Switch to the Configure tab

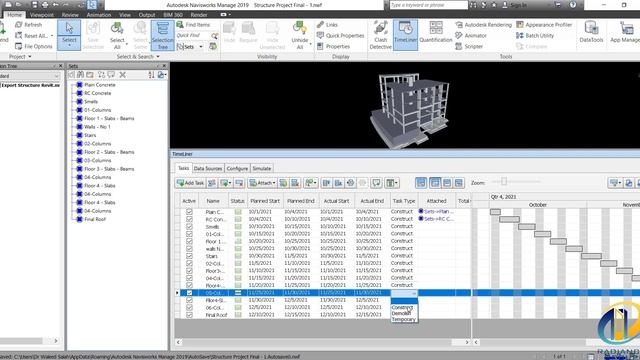click(x=237, y=168)
